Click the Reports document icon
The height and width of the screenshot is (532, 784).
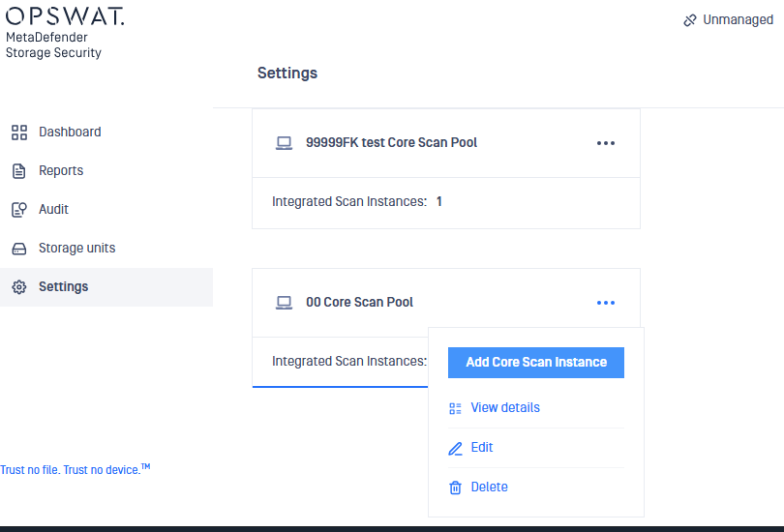(18, 171)
